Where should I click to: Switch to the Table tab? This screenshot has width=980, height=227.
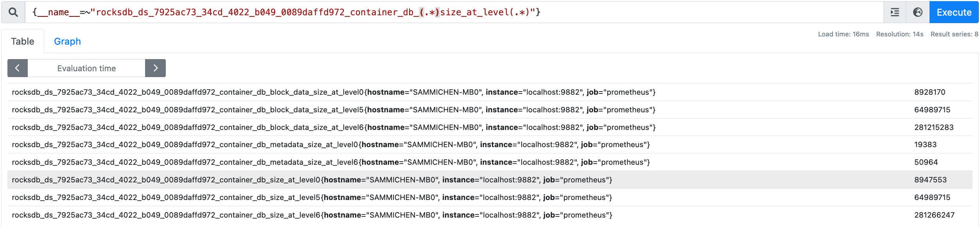[23, 41]
